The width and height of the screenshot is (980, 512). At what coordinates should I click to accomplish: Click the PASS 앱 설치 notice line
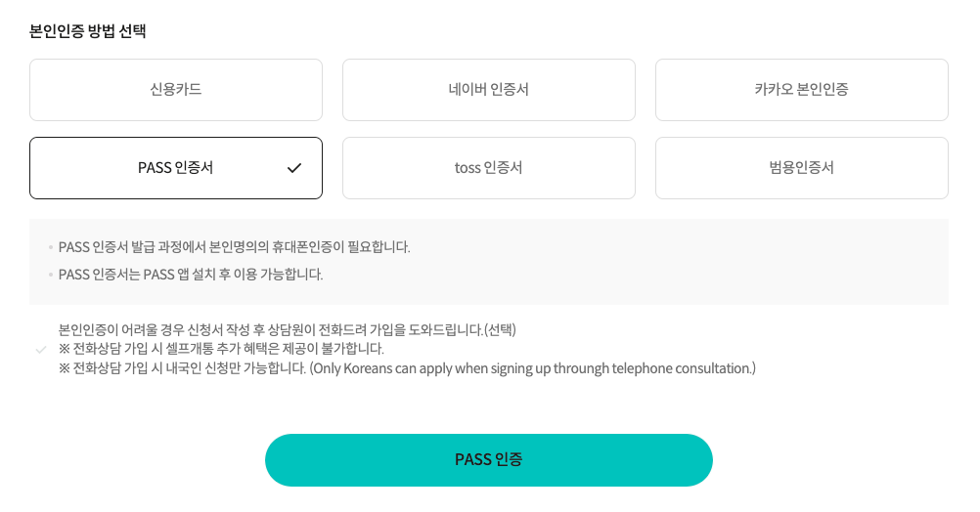[x=191, y=274]
